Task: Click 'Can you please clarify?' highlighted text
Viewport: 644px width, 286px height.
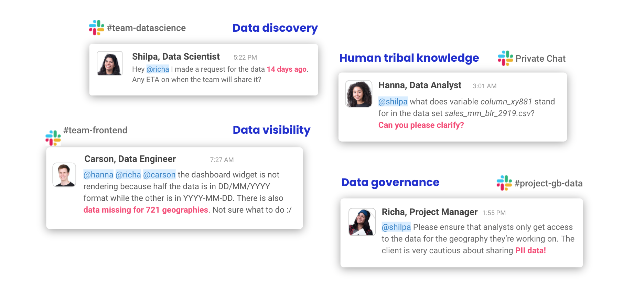Action: click(x=421, y=125)
